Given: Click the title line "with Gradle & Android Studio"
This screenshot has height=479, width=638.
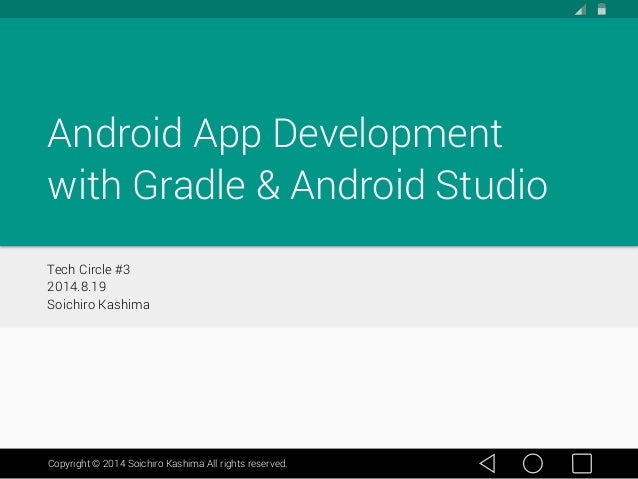Looking at the screenshot, I should point(297,185).
